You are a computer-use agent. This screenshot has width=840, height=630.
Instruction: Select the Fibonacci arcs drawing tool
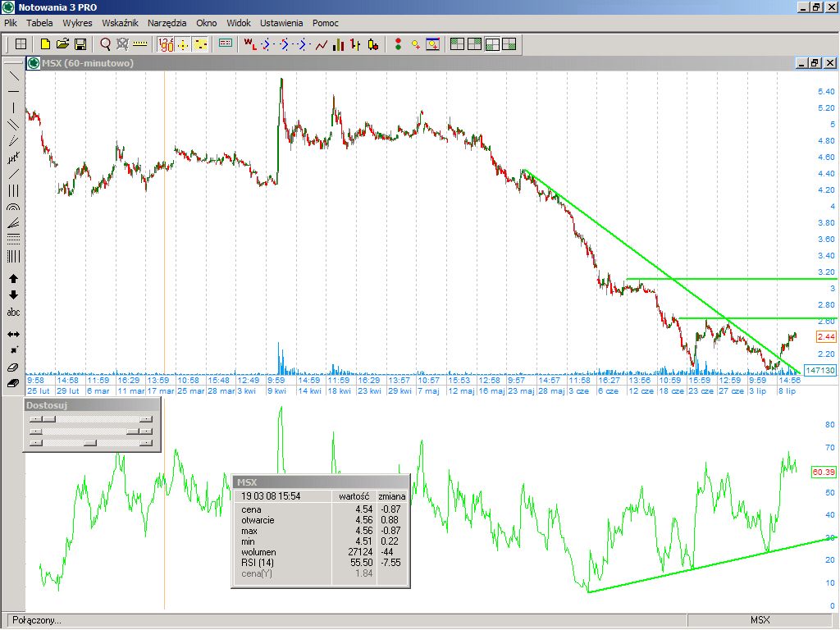coord(13,208)
